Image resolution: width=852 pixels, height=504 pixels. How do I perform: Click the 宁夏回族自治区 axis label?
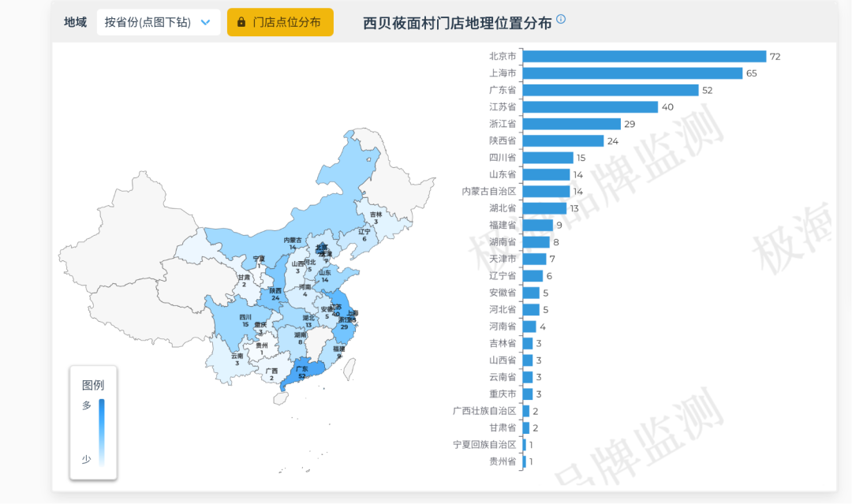pos(484,445)
